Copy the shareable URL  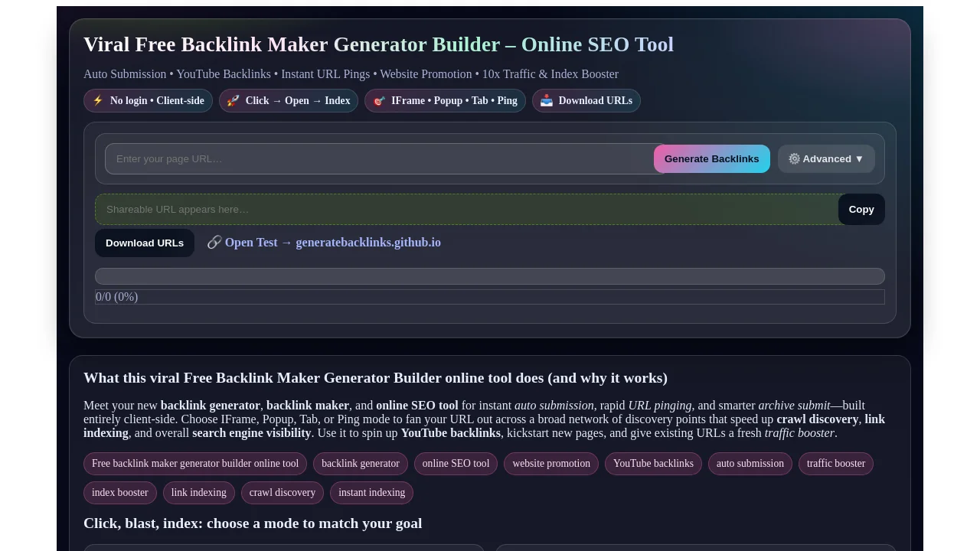[861, 209]
